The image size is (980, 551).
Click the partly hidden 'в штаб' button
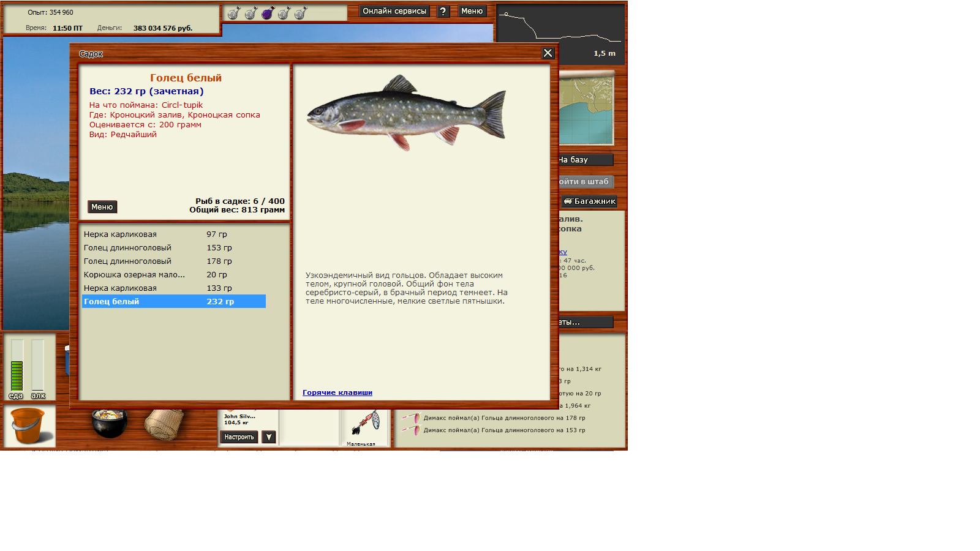pos(586,182)
